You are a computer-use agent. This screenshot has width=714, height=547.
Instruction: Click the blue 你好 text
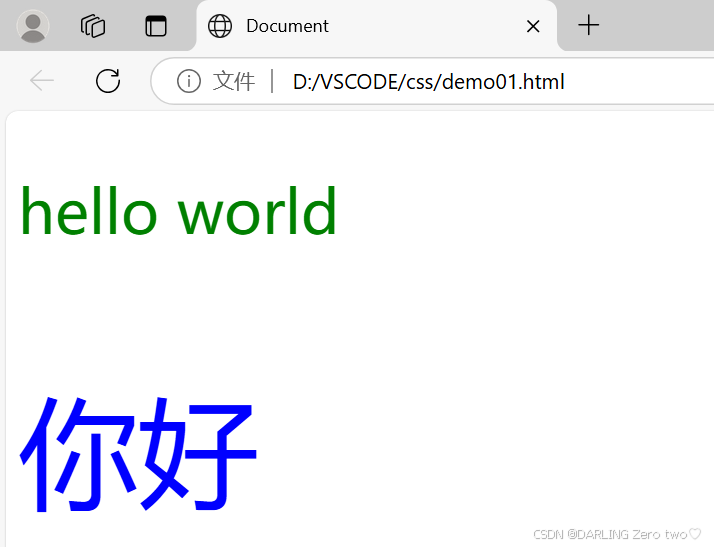[x=138, y=454]
